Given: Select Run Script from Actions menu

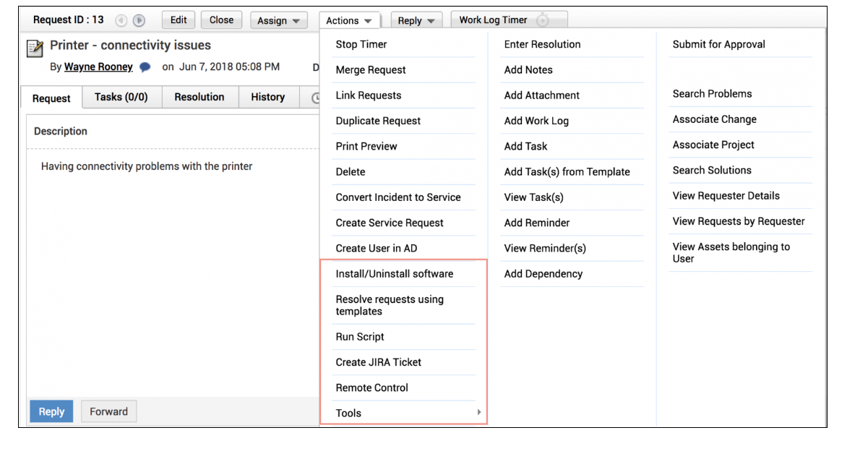Looking at the screenshot, I should point(360,337).
